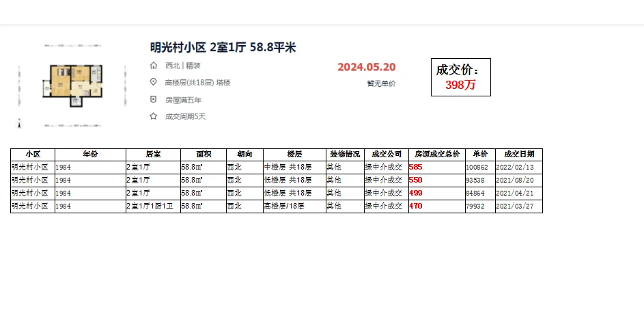Screen dimensions: 644x322
Task: Click the text 成交周期5天
Action: 185,116
